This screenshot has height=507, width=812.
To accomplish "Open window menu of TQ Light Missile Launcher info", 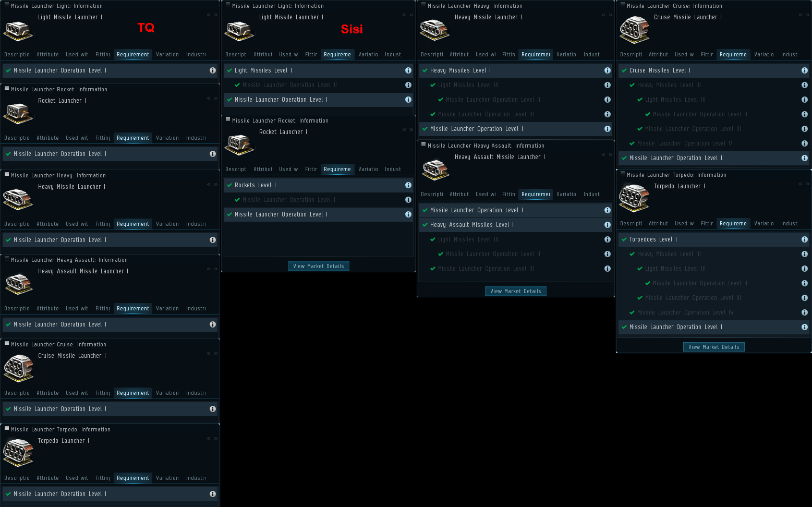I will pos(7,5).
